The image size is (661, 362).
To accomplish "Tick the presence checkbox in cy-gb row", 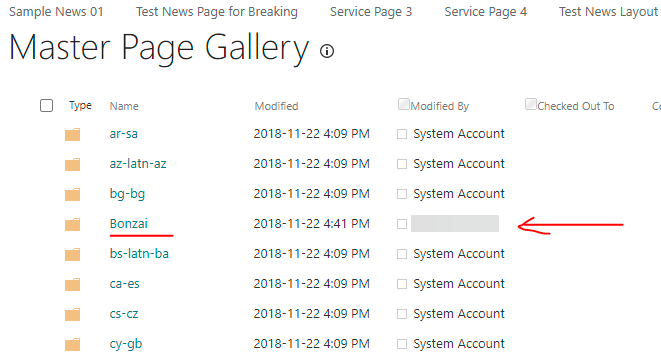I will pyautogui.click(x=402, y=343).
